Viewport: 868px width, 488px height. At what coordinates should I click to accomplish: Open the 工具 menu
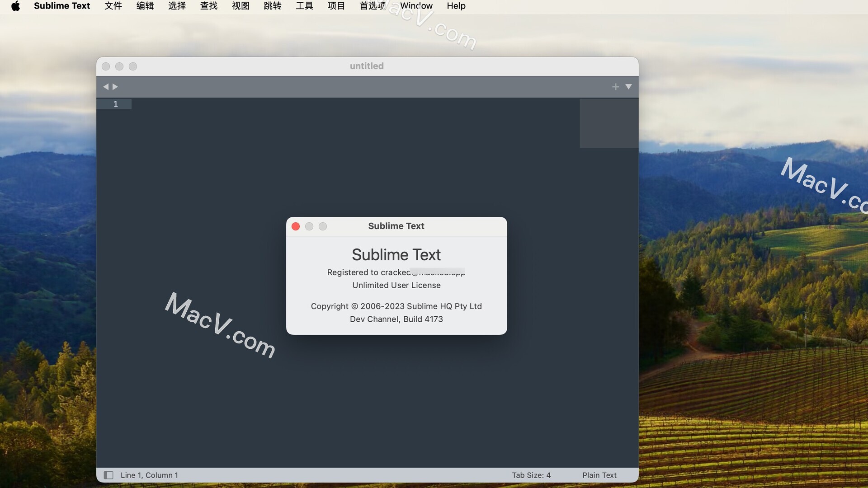[x=304, y=6]
